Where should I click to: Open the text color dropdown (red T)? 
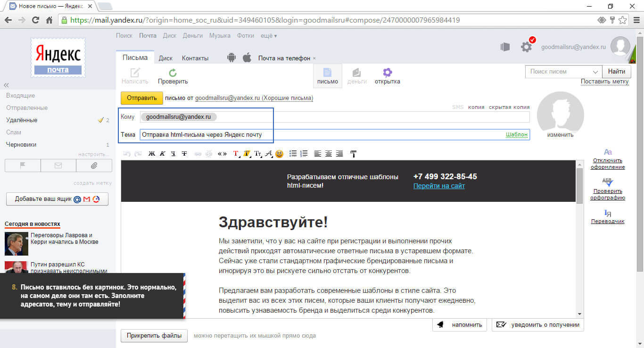click(x=236, y=154)
